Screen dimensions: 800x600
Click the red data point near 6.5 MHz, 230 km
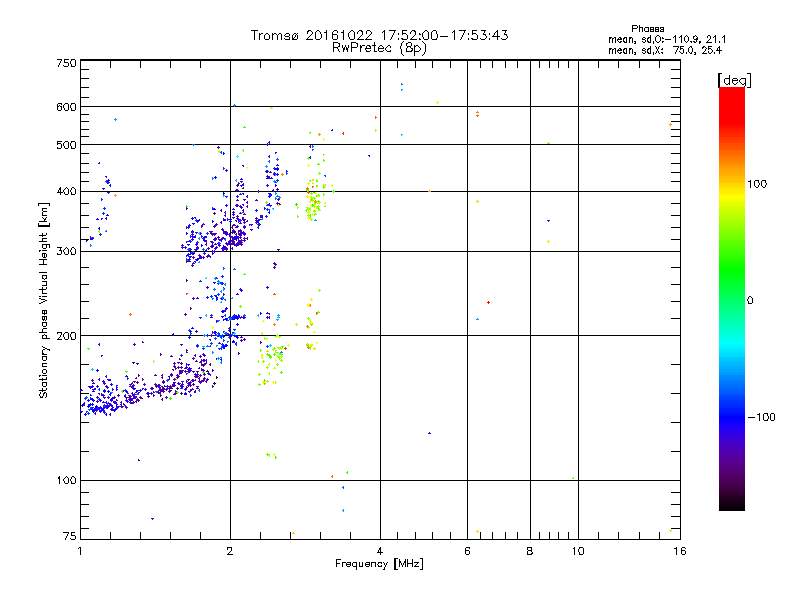(x=488, y=303)
